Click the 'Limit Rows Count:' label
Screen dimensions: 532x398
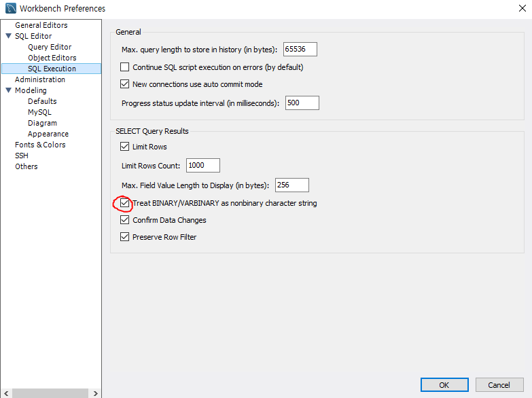[x=151, y=166]
